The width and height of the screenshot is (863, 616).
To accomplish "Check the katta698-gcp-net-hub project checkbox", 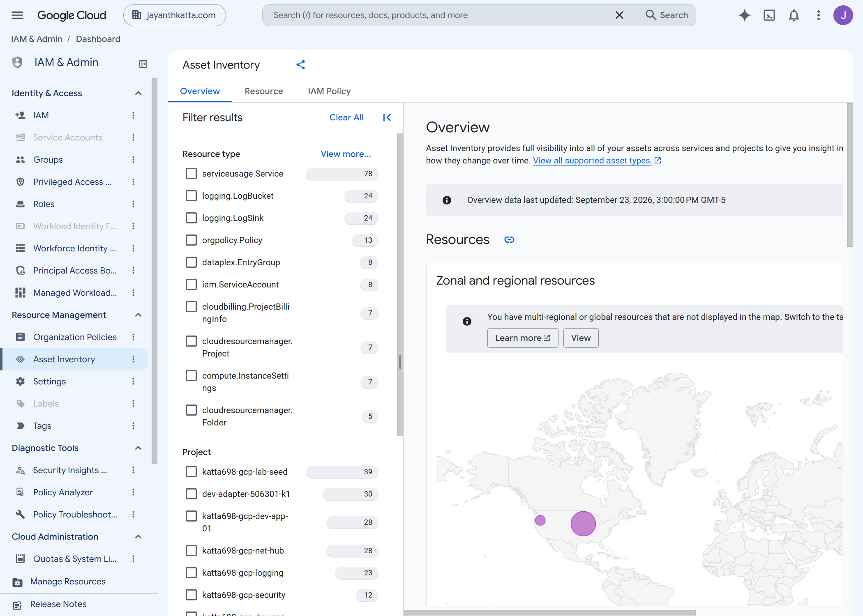I will [x=191, y=551].
